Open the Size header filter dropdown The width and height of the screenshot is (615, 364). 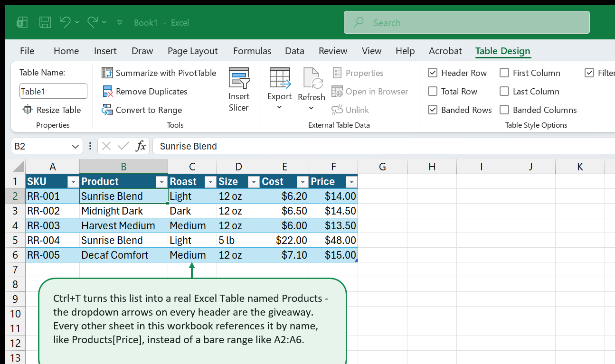pyautogui.click(x=254, y=182)
